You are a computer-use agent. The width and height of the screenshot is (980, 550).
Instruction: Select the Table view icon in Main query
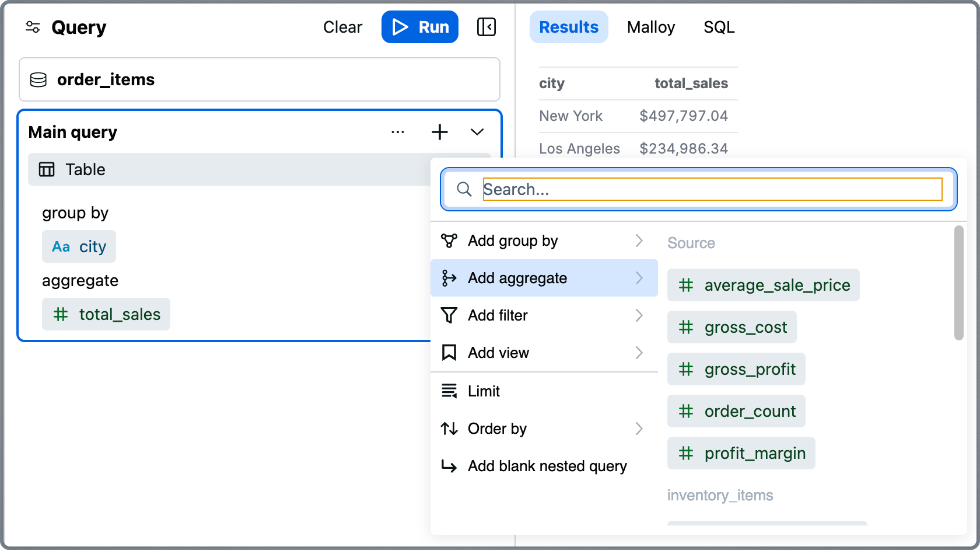click(47, 169)
